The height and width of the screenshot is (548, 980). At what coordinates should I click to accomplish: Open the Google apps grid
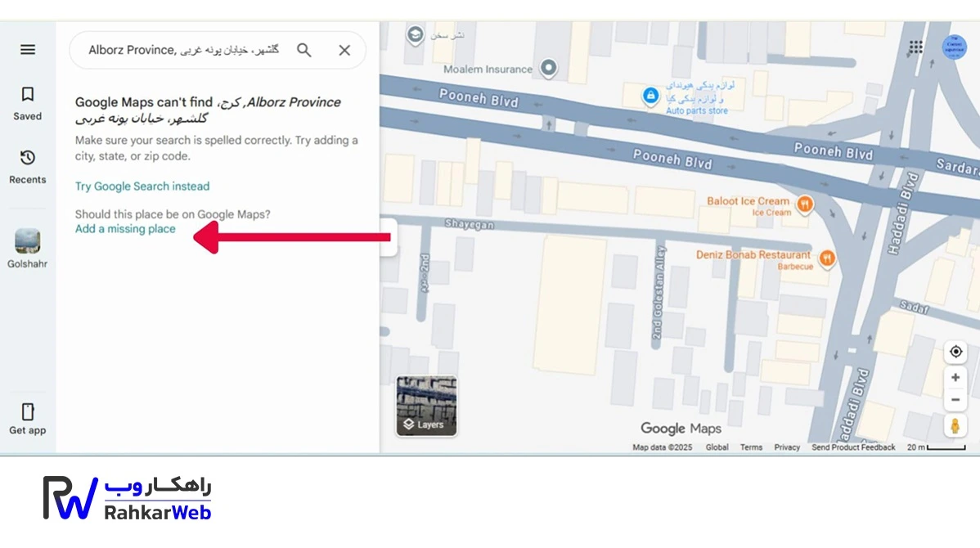(915, 47)
